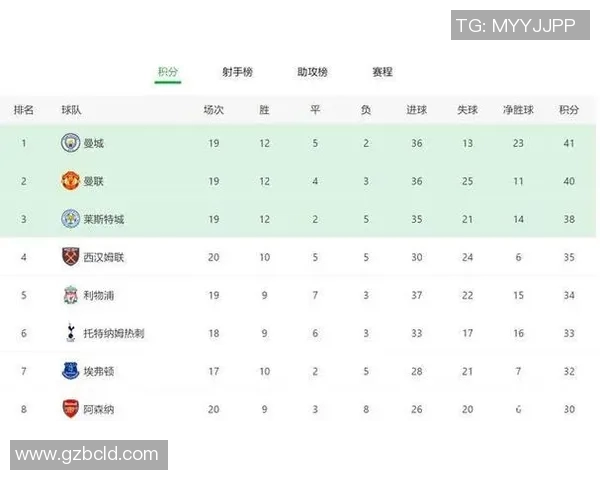Click the Tottenham Hotspur crest icon
The width and height of the screenshot is (600, 480).
point(70,333)
